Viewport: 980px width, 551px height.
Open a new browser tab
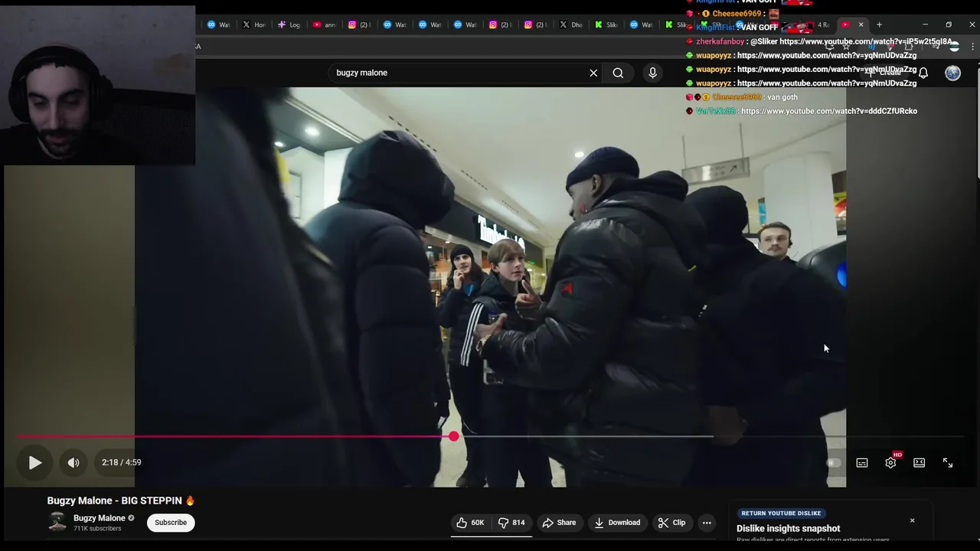click(x=879, y=24)
